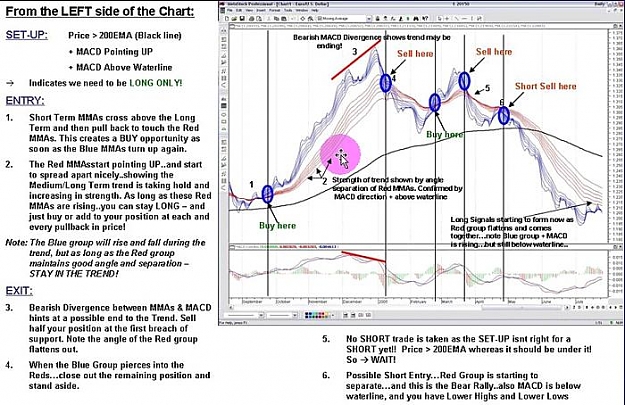Image resolution: width=625 pixels, height=405 pixels.
Task: Click the scroll-left arrow under the chart
Action: point(231,307)
